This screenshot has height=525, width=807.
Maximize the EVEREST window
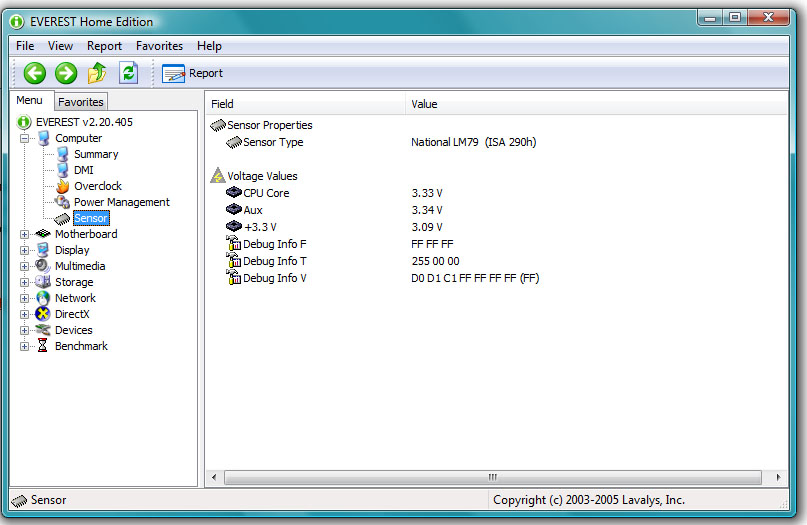pyautogui.click(x=735, y=18)
